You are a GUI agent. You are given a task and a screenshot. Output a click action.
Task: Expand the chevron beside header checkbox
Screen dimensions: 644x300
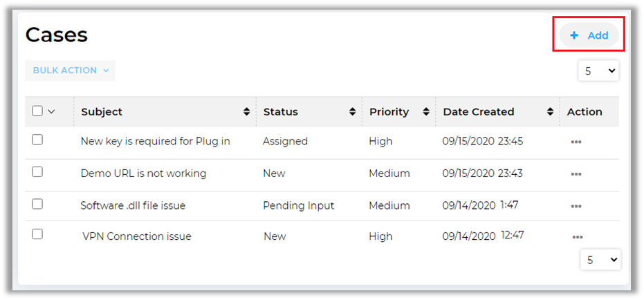[51, 112]
